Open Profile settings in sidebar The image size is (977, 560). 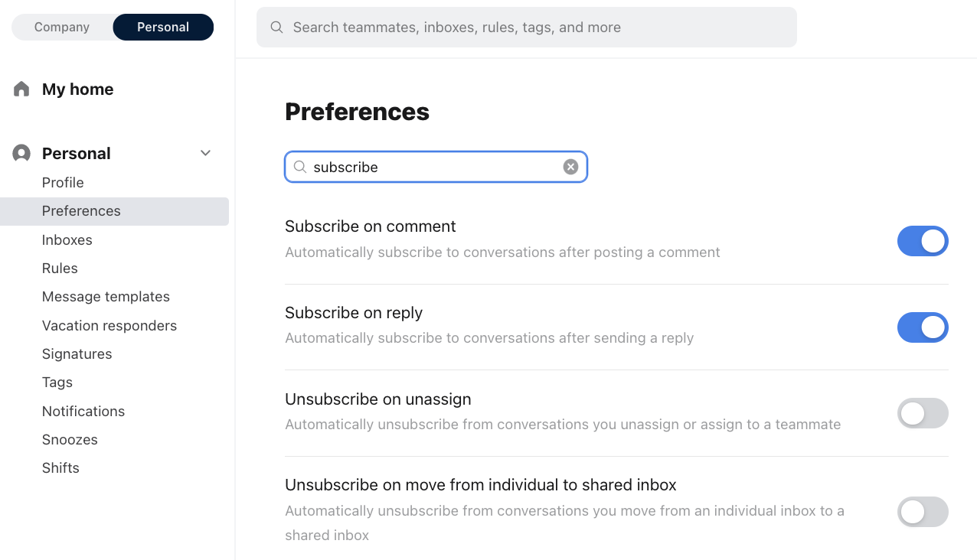click(63, 182)
